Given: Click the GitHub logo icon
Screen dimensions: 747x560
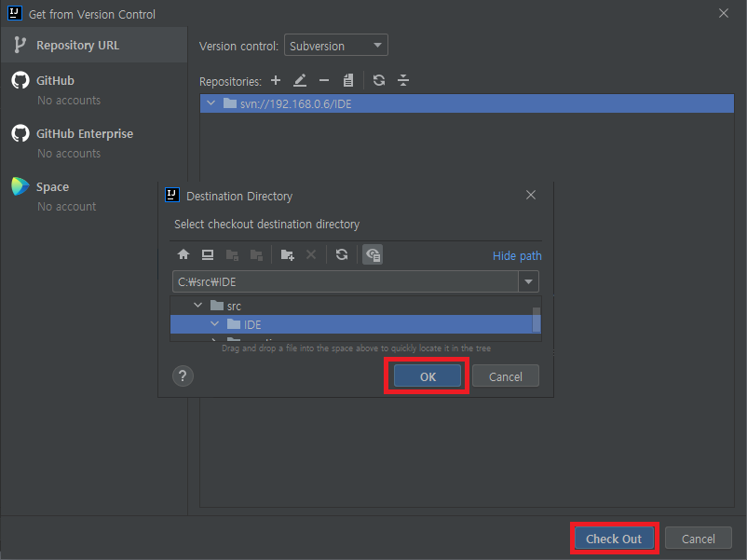Looking at the screenshot, I should [20, 80].
